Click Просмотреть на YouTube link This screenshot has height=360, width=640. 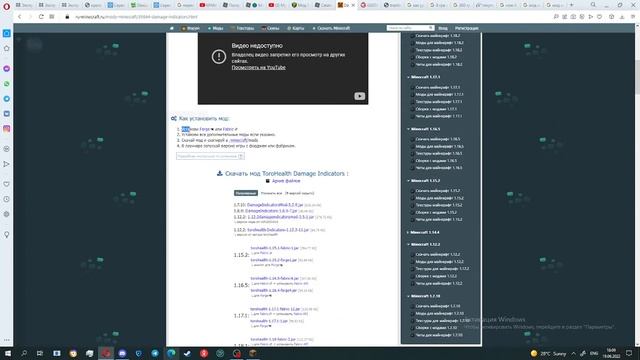pos(258,67)
